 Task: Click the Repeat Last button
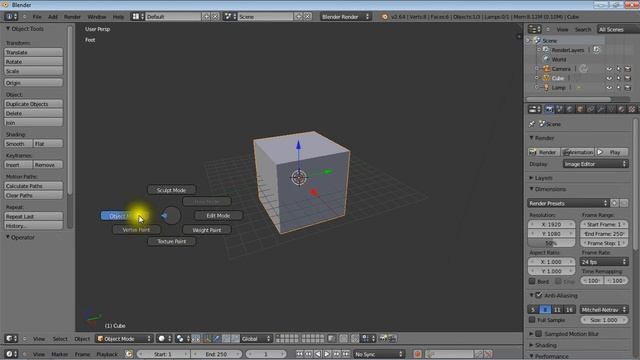pos(33,216)
